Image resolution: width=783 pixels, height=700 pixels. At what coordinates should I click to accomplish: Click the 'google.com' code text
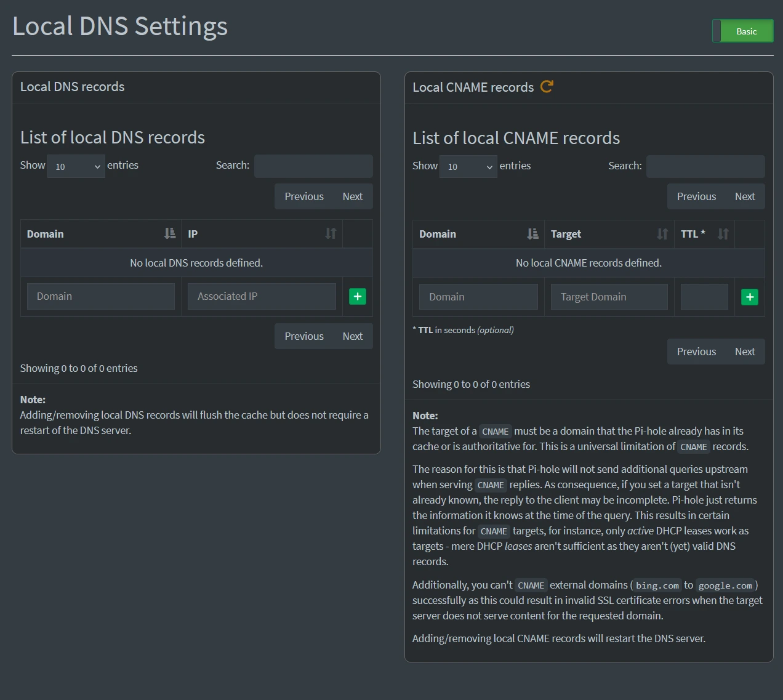(725, 585)
